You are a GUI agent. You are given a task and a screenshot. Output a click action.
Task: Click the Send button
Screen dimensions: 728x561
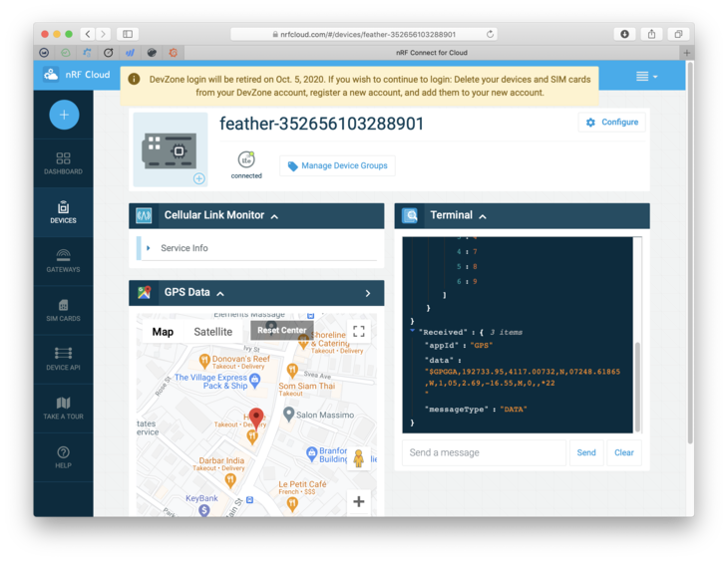[x=586, y=452]
